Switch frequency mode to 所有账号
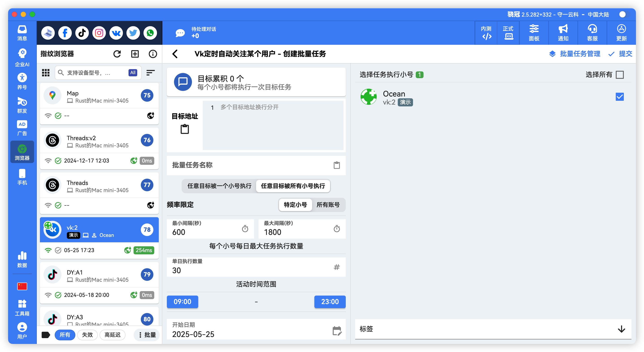 point(328,205)
